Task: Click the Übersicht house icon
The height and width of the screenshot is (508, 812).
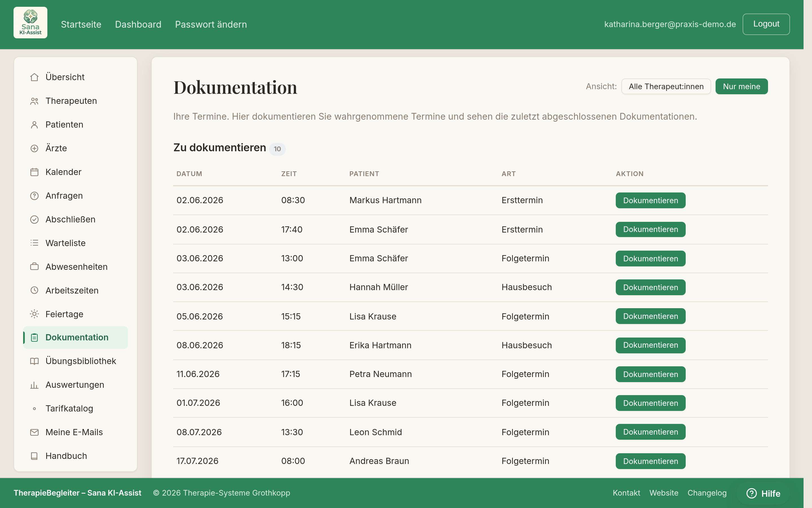Action: pyautogui.click(x=34, y=77)
